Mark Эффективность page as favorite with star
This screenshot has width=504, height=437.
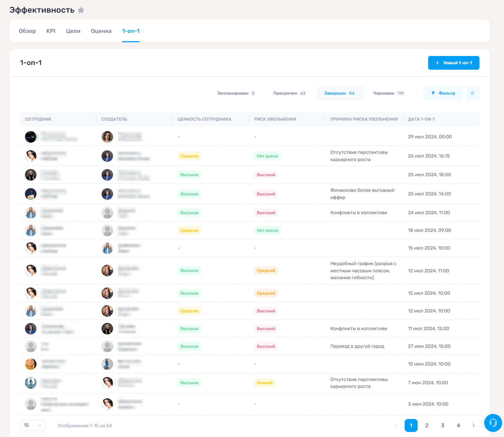(x=81, y=10)
